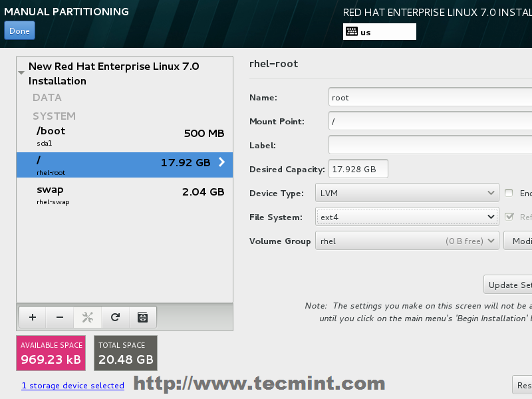Toggle the Encrypt checkbox
Image resolution: width=532 pixels, height=399 pixels.
509,193
